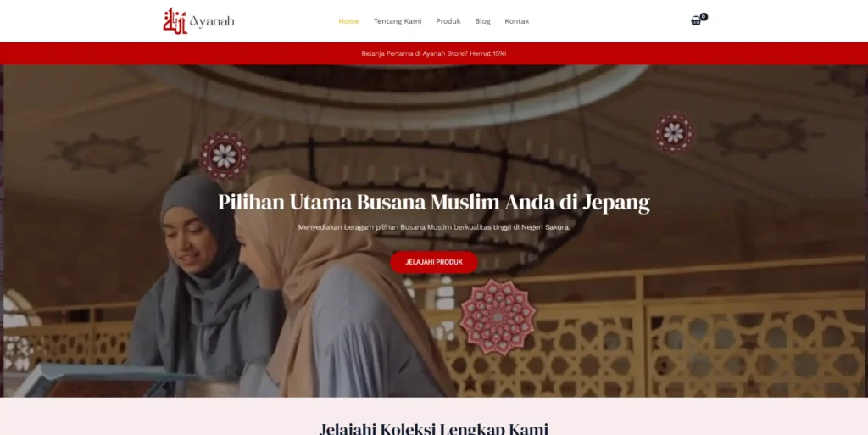
Task: Click the Hemat 15% promo banner text
Action: (434, 53)
